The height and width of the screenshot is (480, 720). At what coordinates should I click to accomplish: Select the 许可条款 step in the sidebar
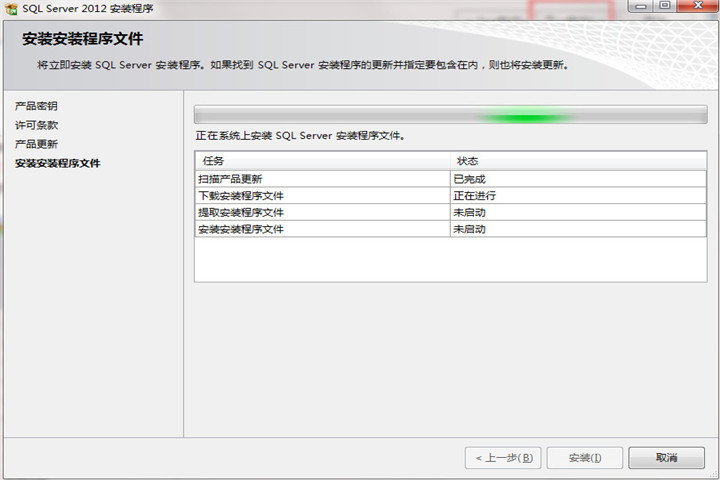point(36,125)
